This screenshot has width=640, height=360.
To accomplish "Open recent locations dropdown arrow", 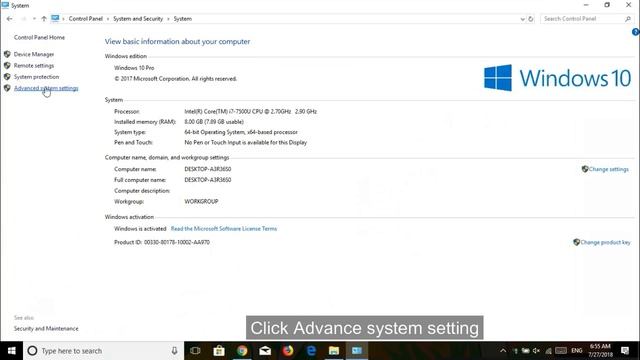I will pyautogui.click(x=34, y=19).
